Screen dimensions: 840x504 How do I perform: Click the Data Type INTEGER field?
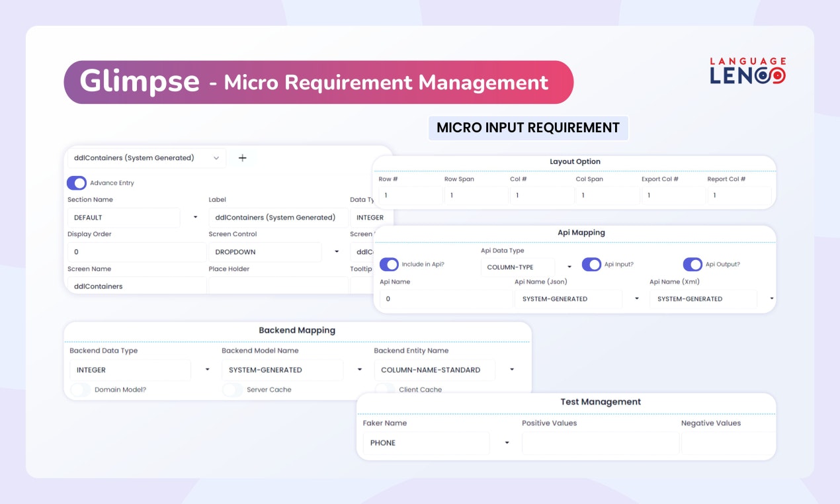point(370,218)
